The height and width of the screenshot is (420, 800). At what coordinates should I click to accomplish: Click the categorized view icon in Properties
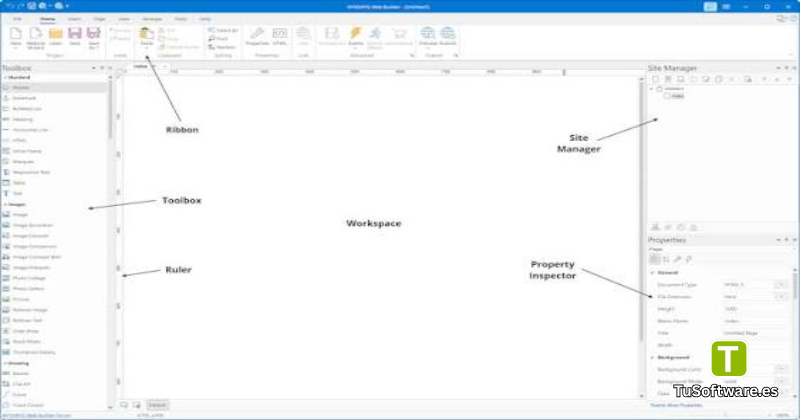655,259
